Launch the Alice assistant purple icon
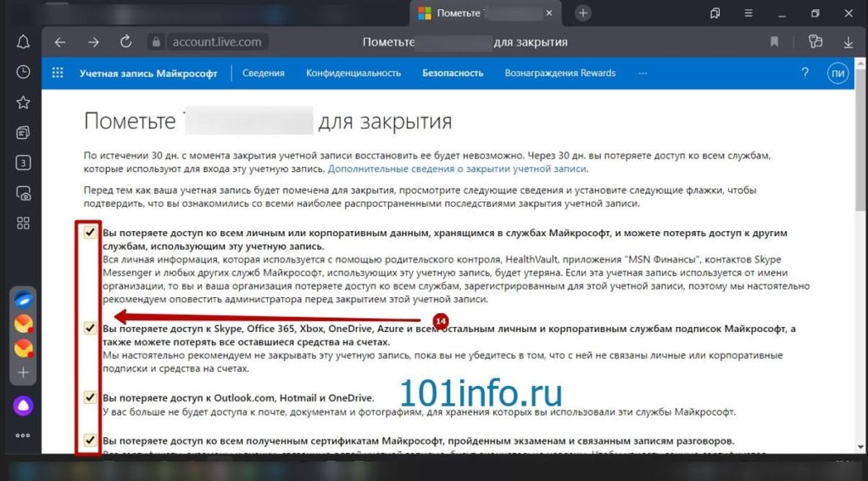Image resolution: width=868 pixels, height=481 pixels. click(23, 406)
